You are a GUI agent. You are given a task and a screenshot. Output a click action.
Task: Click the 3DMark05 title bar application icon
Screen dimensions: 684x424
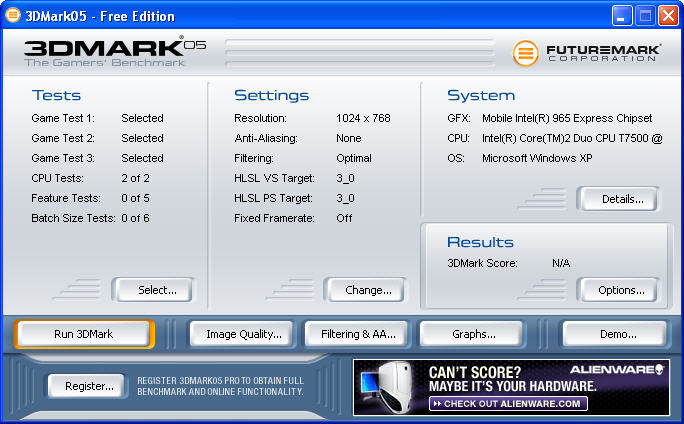(13, 15)
